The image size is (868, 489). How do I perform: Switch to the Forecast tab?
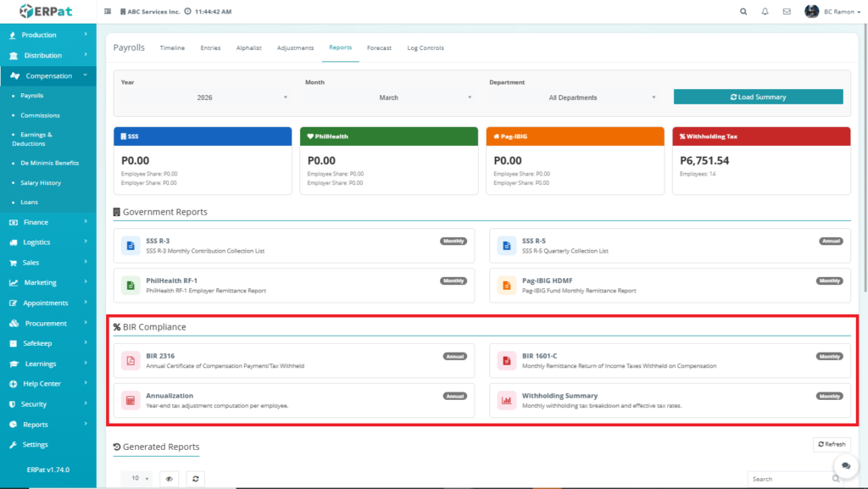(379, 48)
